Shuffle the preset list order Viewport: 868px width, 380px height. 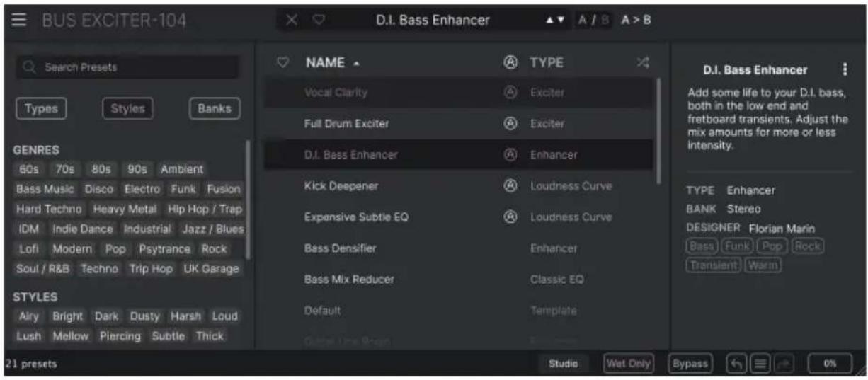[642, 63]
